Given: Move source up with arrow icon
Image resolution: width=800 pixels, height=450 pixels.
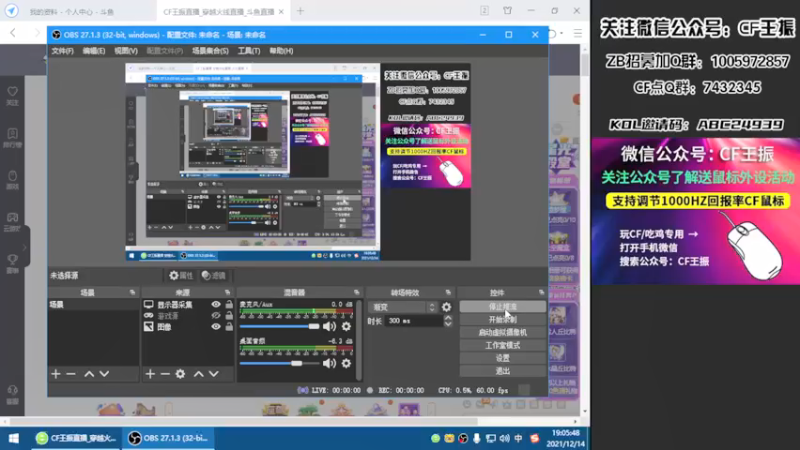Looking at the screenshot, I should (x=198, y=374).
